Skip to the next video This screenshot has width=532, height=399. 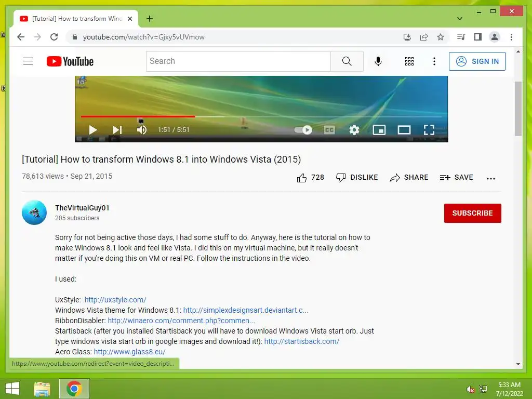(x=117, y=129)
